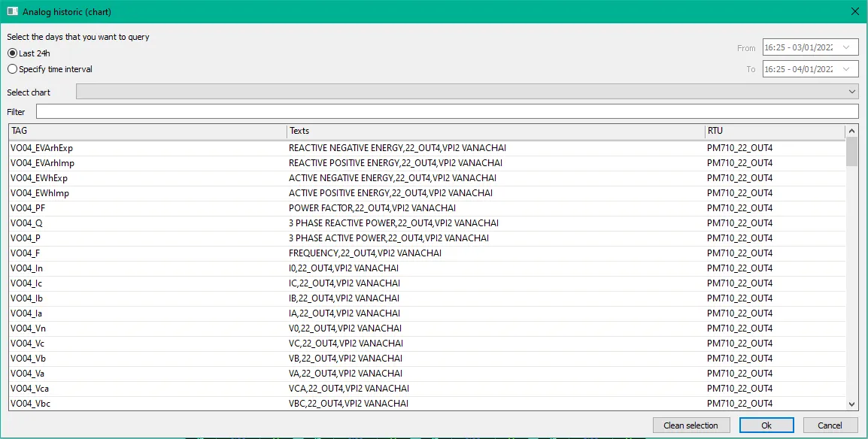Select the VO04_PF power factor tag
Image resolution: width=868 pixels, height=439 pixels.
(427, 208)
